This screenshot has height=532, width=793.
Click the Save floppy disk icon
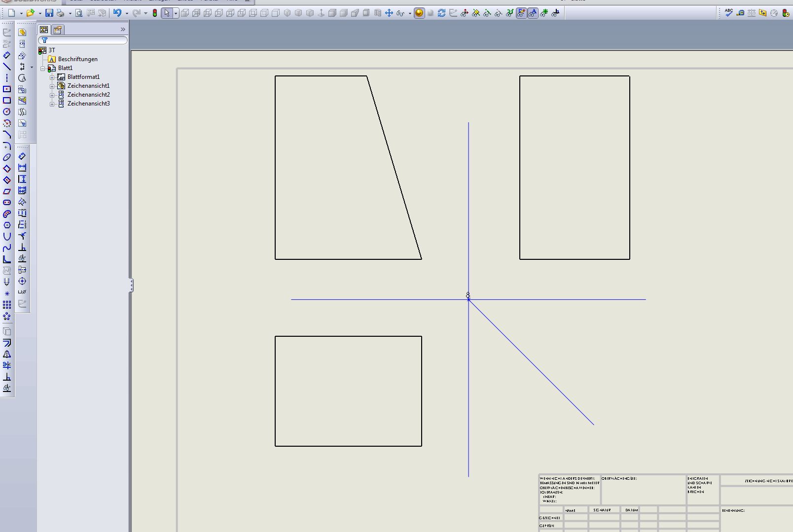click(x=49, y=13)
